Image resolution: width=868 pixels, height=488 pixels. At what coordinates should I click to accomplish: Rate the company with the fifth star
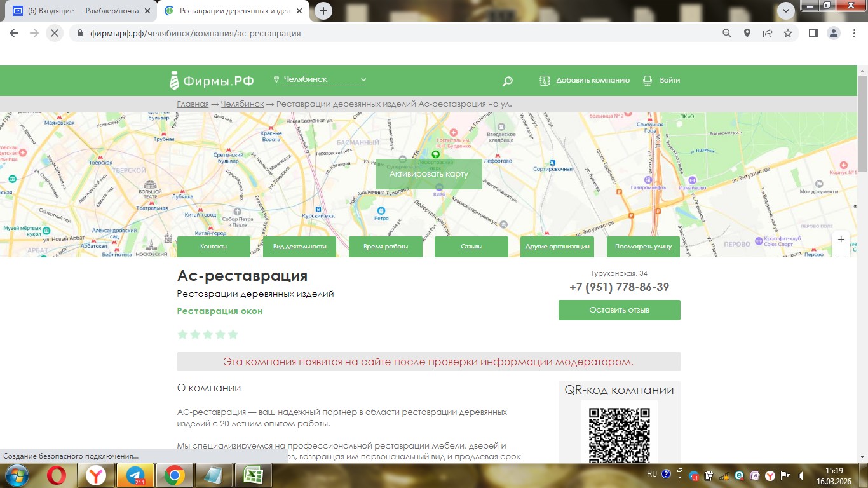coord(233,334)
